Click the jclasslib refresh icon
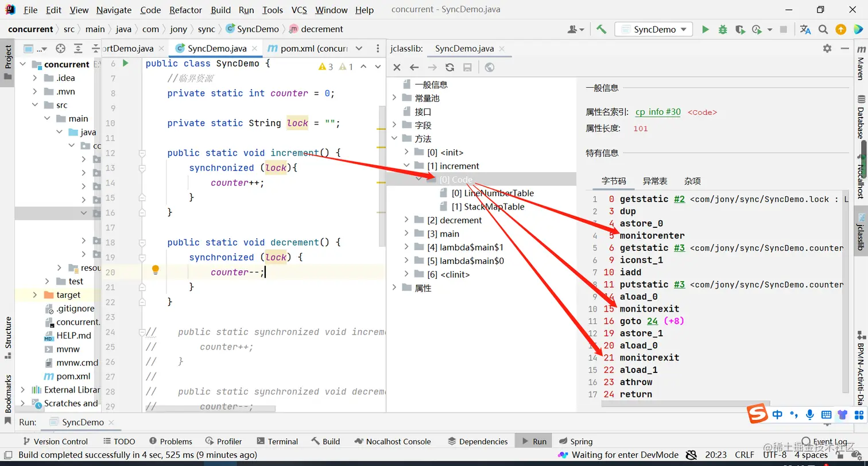868x466 pixels. [x=449, y=67]
